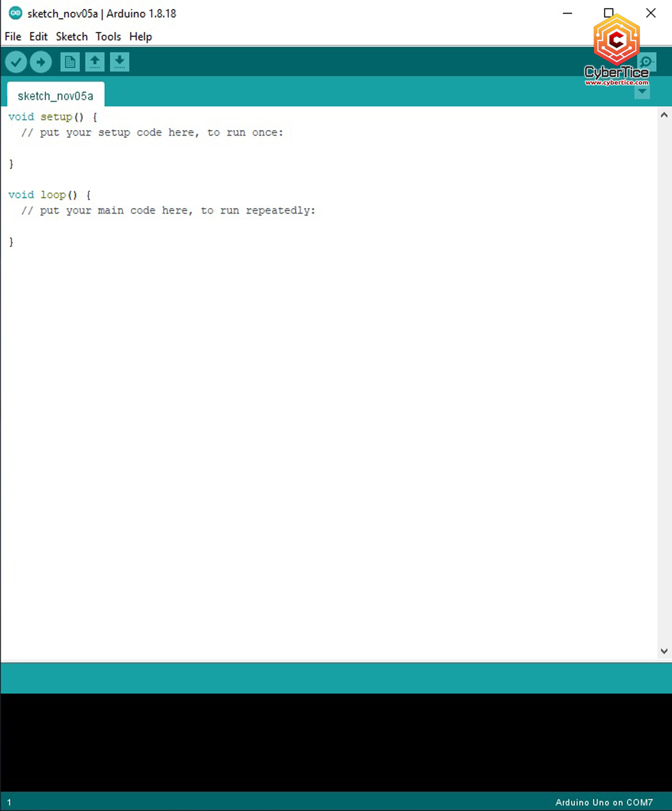Open the Edit menu
Image resolution: width=672 pixels, height=811 pixels.
click(x=39, y=37)
